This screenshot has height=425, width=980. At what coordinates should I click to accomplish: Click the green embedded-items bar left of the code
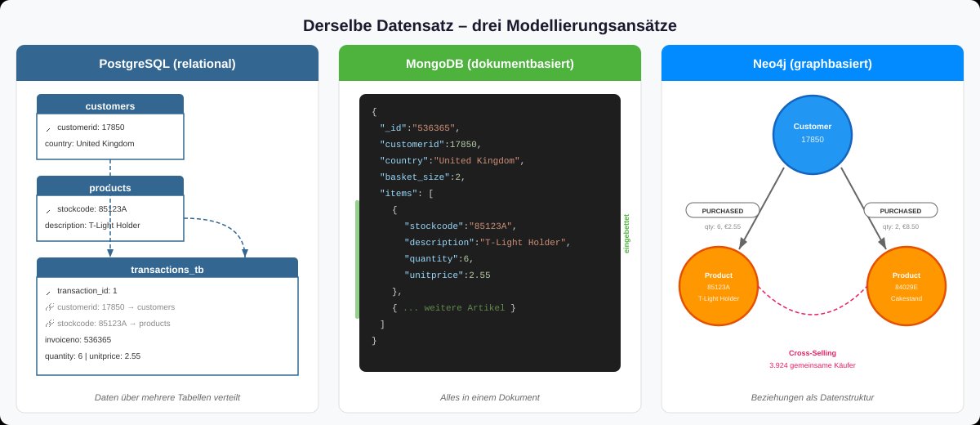pos(357,258)
